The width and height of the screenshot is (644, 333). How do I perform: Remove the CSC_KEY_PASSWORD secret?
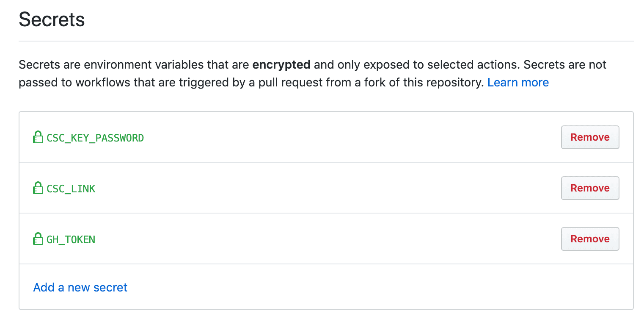pyautogui.click(x=590, y=137)
